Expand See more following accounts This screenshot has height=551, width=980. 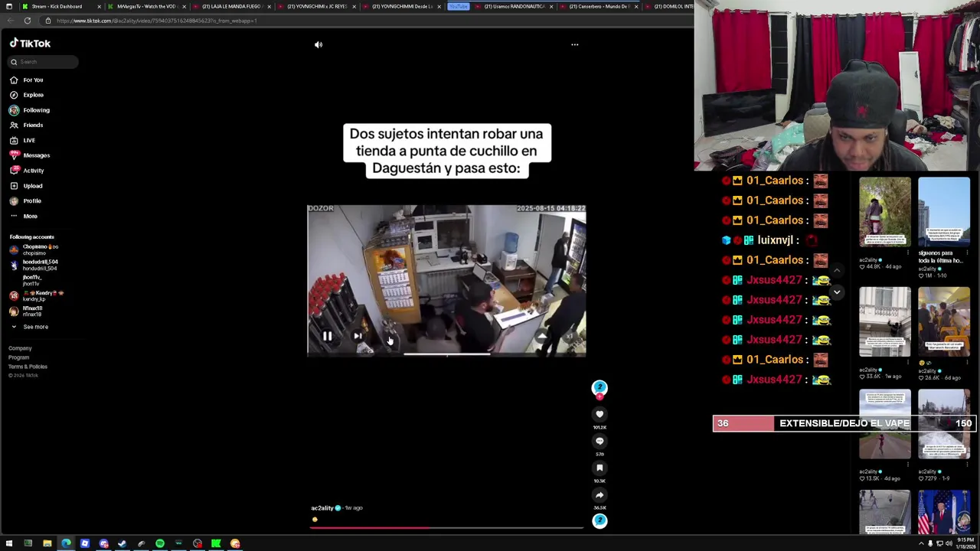(29, 327)
